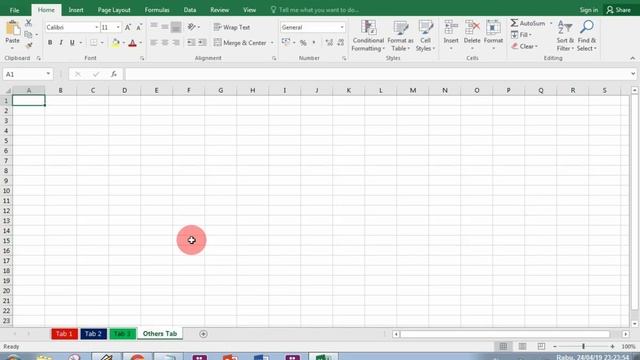Open Format as Table gallery
Screen dimensions: 640x360
point(400,36)
